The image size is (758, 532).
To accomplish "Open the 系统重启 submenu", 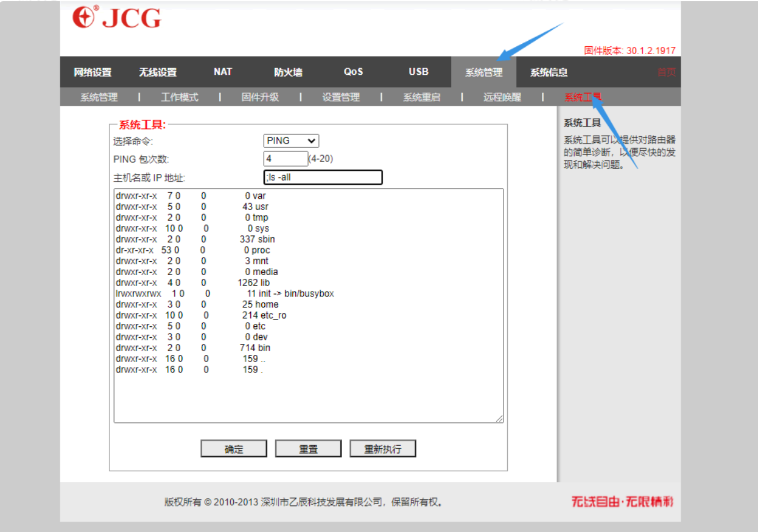I will [x=421, y=97].
